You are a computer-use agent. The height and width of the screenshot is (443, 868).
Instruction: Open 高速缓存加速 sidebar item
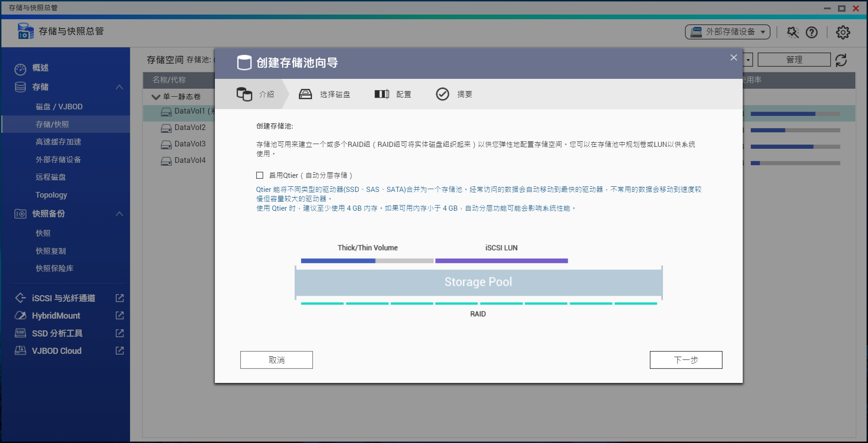(66, 142)
